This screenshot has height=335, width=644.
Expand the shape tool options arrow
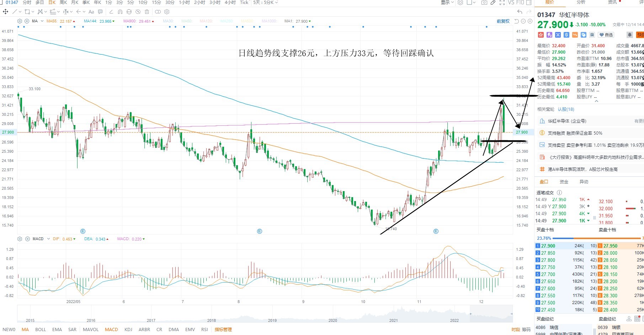click(x=33, y=12)
